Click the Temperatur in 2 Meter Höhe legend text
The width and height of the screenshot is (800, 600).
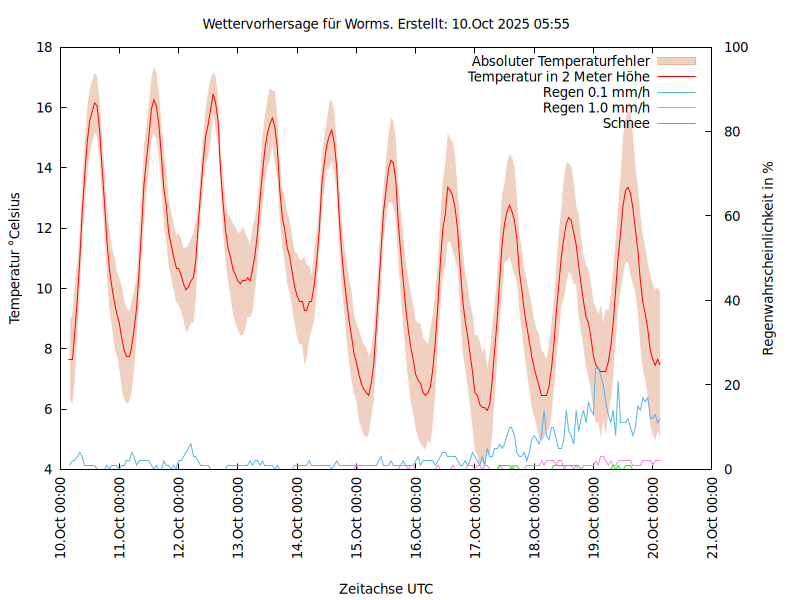point(559,77)
